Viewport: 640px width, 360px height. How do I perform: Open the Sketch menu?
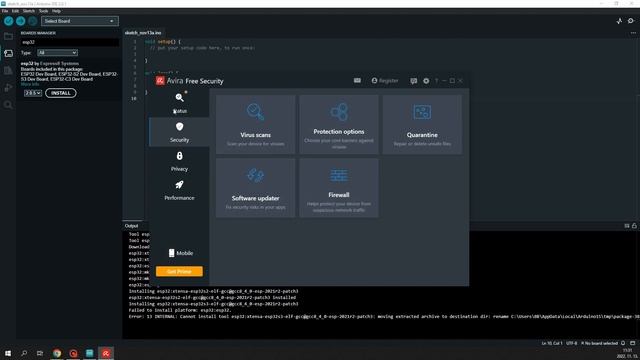(29, 11)
